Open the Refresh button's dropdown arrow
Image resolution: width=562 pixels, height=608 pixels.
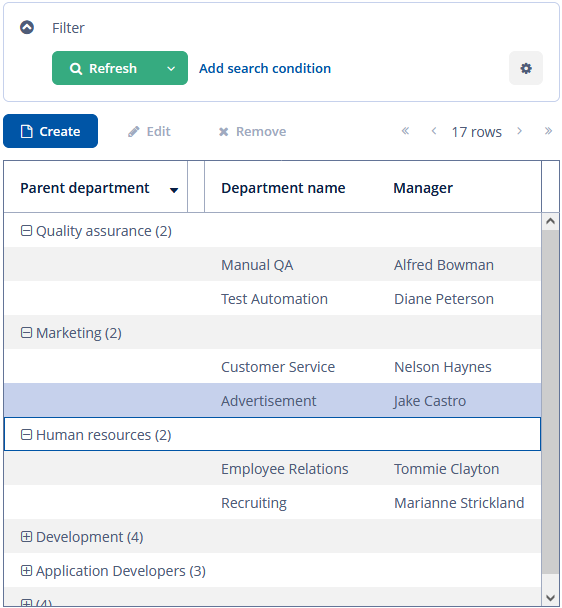[171, 68]
